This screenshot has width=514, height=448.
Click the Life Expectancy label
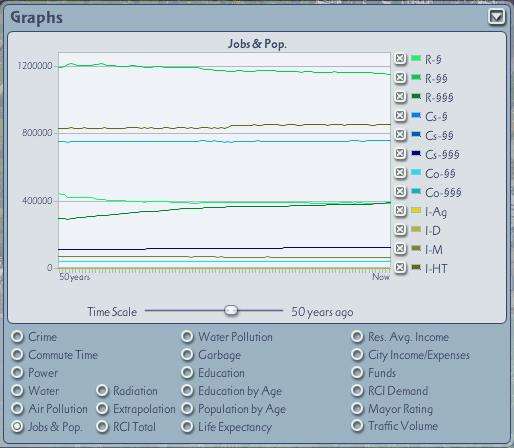235,427
